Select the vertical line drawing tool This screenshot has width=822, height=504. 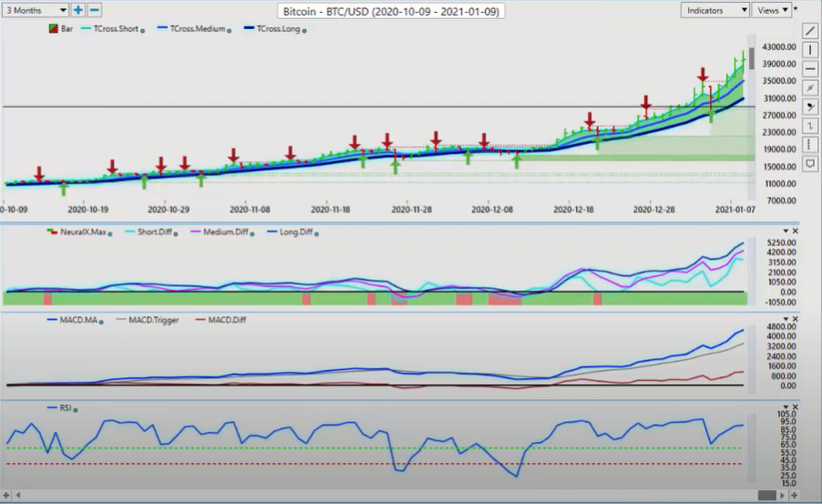tap(810, 50)
